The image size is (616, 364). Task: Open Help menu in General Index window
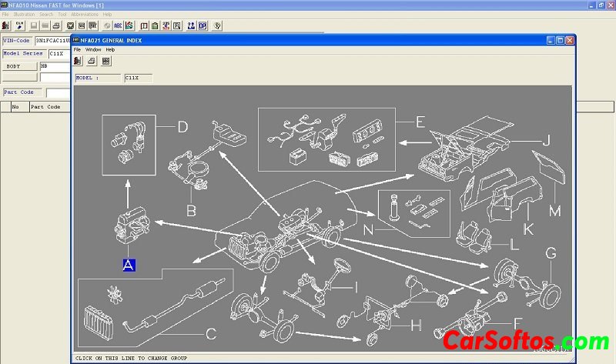110,49
